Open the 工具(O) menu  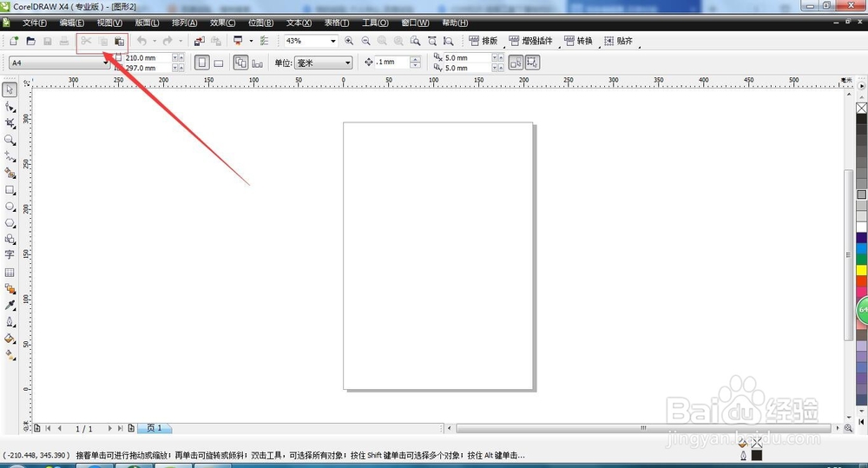click(375, 23)
